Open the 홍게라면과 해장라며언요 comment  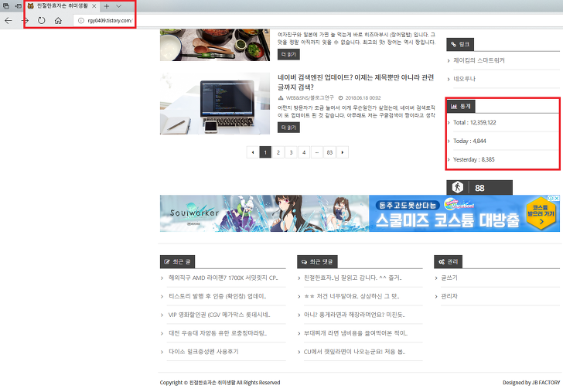354,315
